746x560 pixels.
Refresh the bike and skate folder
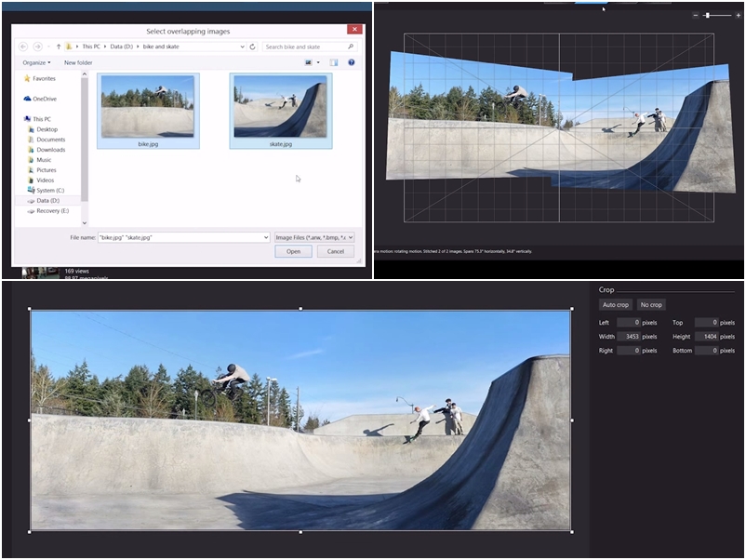point(253,47)
